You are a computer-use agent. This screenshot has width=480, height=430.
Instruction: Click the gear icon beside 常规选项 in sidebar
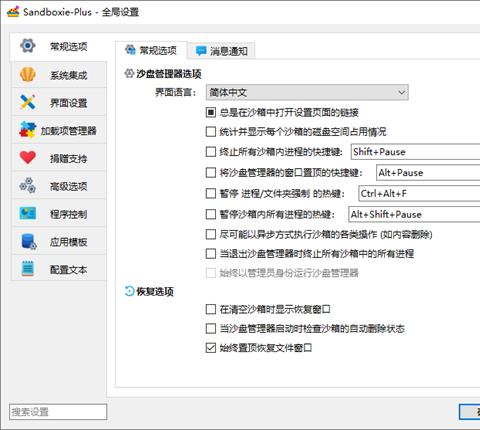pyautogui.click(x=28, y=45)
